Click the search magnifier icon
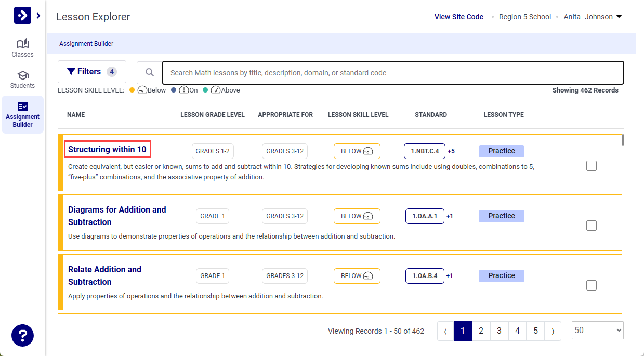The width and height of the screenshot is (644, 356). [x=150, y=72]
